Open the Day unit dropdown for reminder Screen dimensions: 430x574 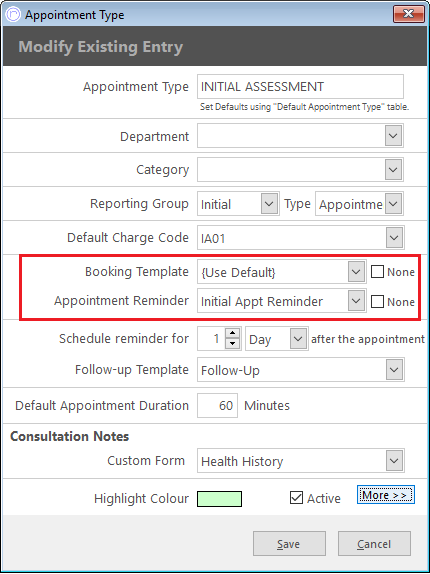coord(298,339)
